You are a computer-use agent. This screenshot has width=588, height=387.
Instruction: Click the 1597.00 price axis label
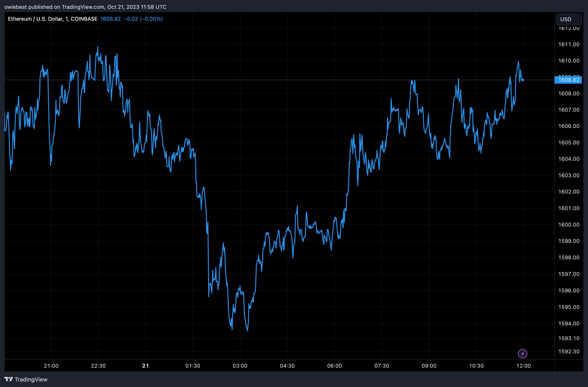(569, 274)
